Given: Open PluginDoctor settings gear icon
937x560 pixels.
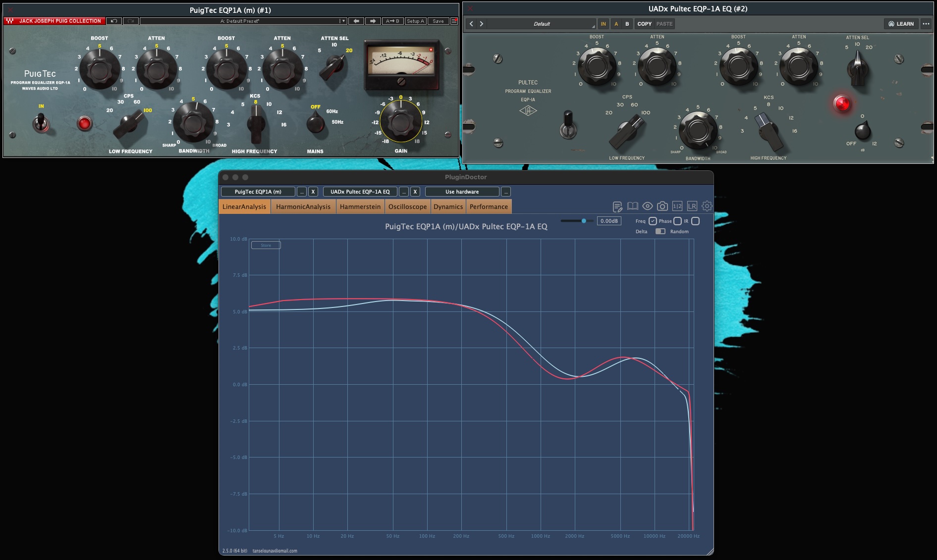Looking at the screenshot, I should [x=707, y=206].
